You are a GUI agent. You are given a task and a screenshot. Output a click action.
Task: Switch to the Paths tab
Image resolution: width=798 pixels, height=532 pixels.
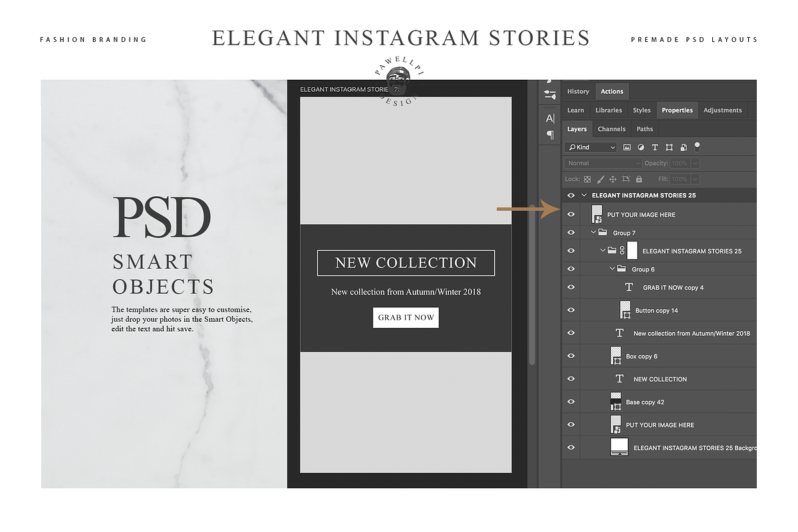(x=644, y=129)
